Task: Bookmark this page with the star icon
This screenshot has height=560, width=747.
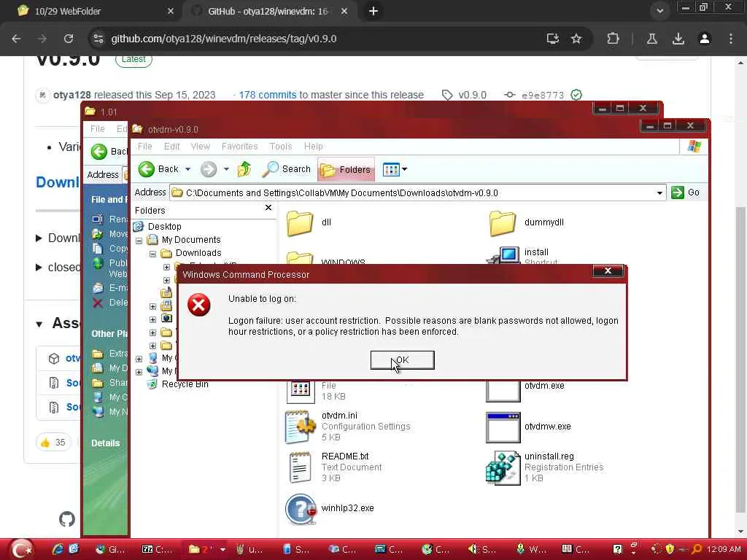Action: [576, 39]
